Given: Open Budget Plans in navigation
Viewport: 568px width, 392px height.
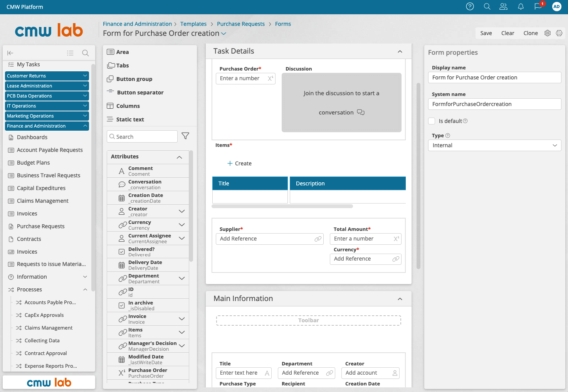Looking at the screenshot, I should [33, 163].
